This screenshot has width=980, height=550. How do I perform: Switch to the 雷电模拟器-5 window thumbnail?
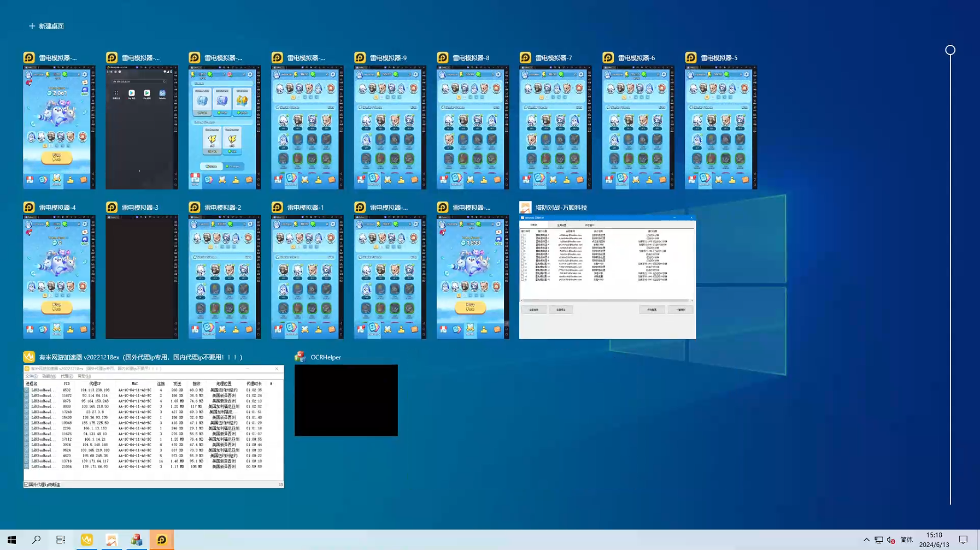[720, 127]
